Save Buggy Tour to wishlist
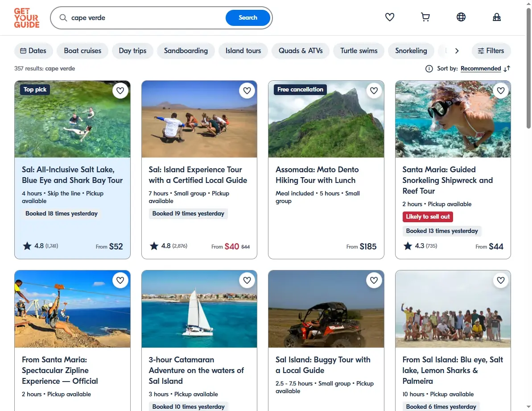This screenshot has height=411, width=532. [x=374, y=280]
